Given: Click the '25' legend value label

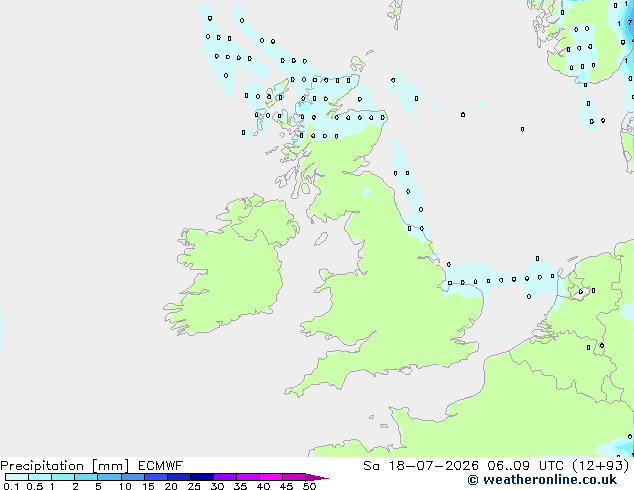Looking at the screenshot, I should [x=194, y=486].
